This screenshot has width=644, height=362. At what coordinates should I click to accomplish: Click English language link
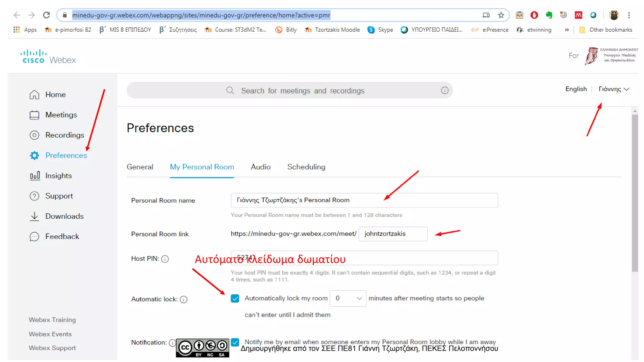tap(576, 89)
